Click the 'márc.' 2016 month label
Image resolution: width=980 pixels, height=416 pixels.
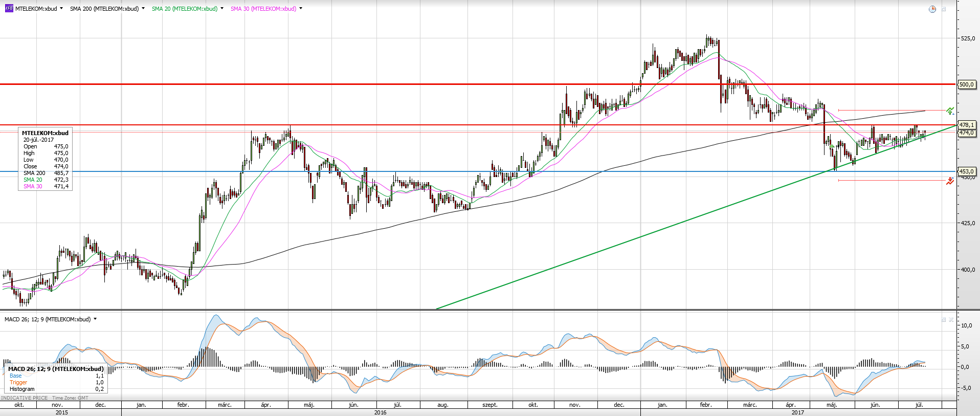click(x=225, y=405)
